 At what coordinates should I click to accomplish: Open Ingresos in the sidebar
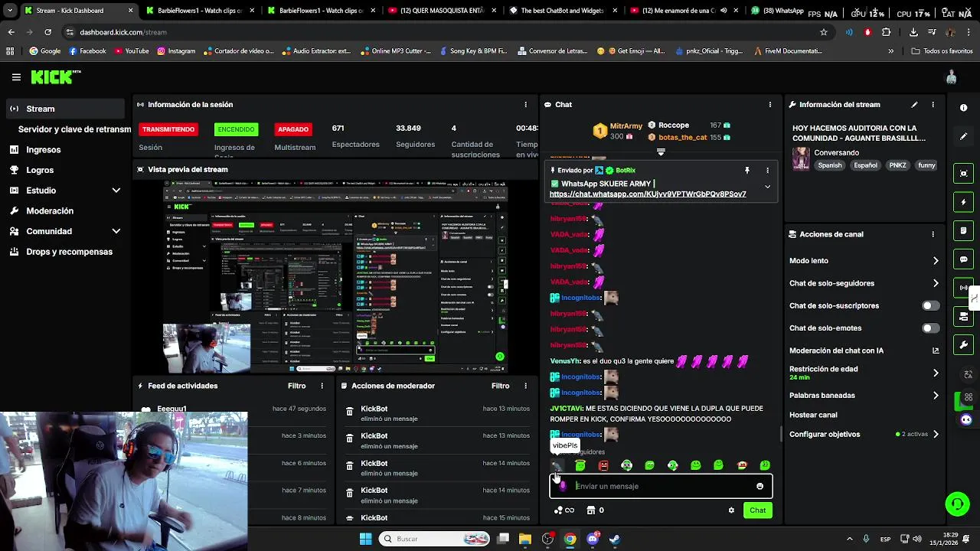pyautogui.click(x=43, y=150)
